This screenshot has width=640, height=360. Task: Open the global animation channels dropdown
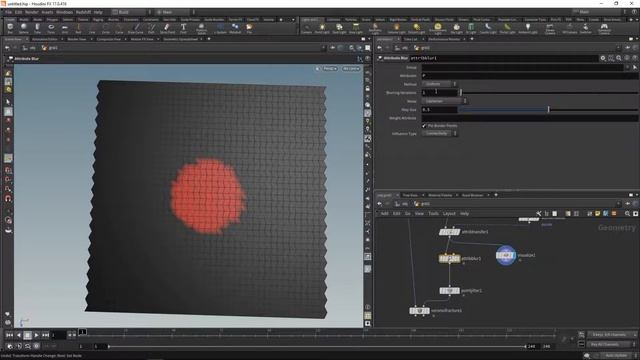click(x=612, y=335)
